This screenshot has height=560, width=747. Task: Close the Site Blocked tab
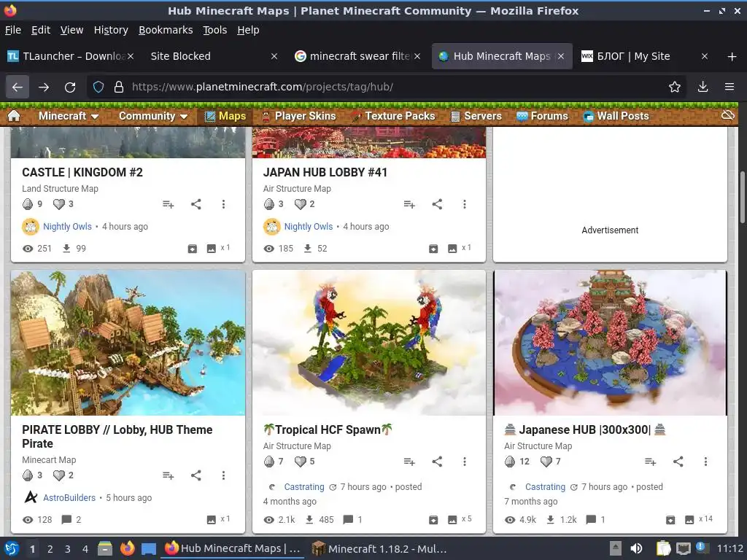pos(274,56)
